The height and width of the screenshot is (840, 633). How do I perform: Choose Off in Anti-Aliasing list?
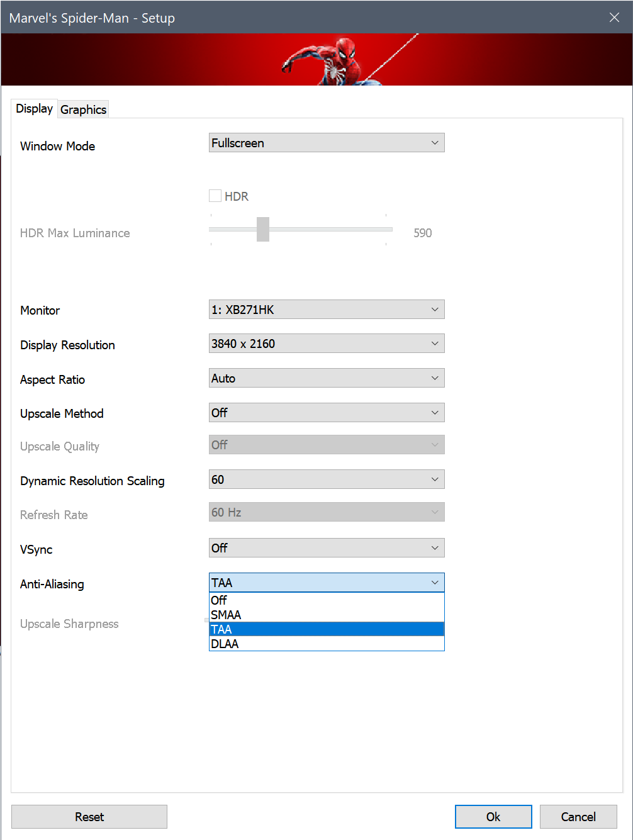click(327, 600)
